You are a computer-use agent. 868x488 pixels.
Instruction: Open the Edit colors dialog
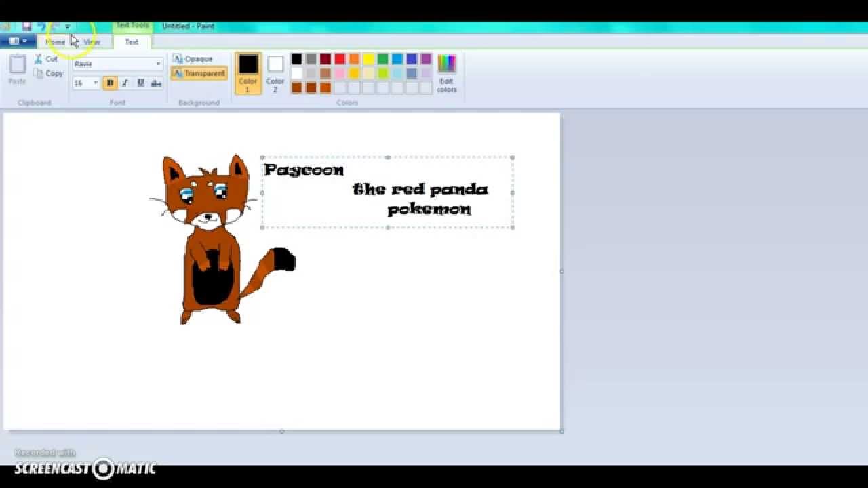pos(446,73)
